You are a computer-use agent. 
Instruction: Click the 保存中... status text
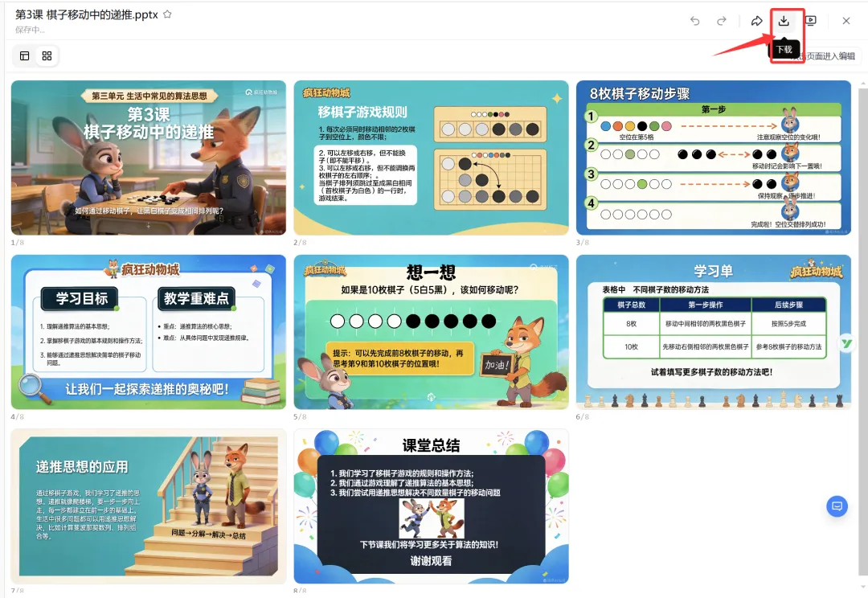(x=30, y=30)
